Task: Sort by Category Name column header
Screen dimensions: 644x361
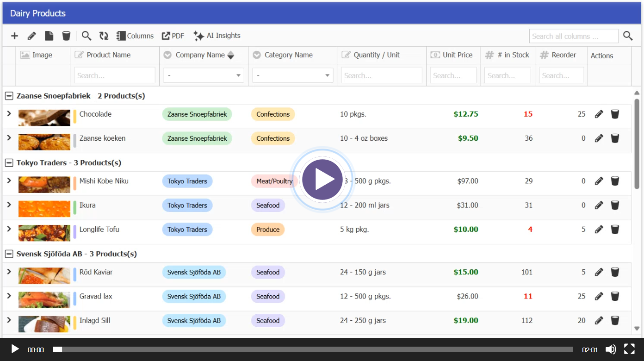Action: pos(292,55)
